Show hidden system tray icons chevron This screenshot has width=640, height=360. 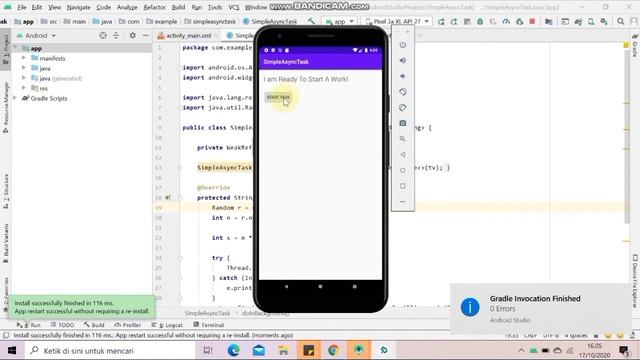[521, 350]
